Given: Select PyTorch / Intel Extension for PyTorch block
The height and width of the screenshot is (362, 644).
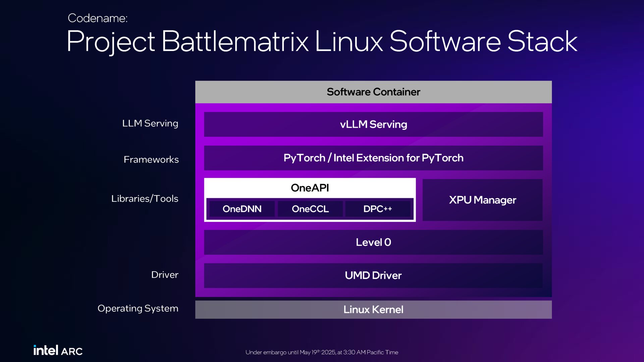Looking at the screenshot, I should click(x=373, y=158).
